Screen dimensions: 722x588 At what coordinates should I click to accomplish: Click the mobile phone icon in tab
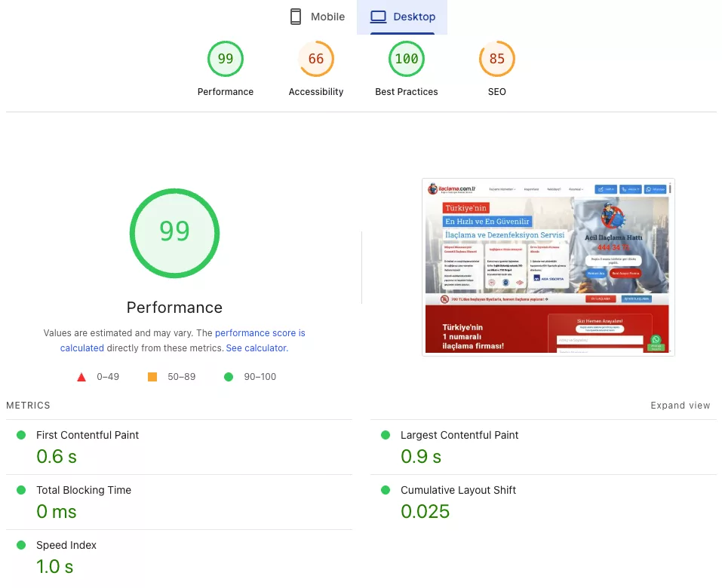(x=296, y=17)
